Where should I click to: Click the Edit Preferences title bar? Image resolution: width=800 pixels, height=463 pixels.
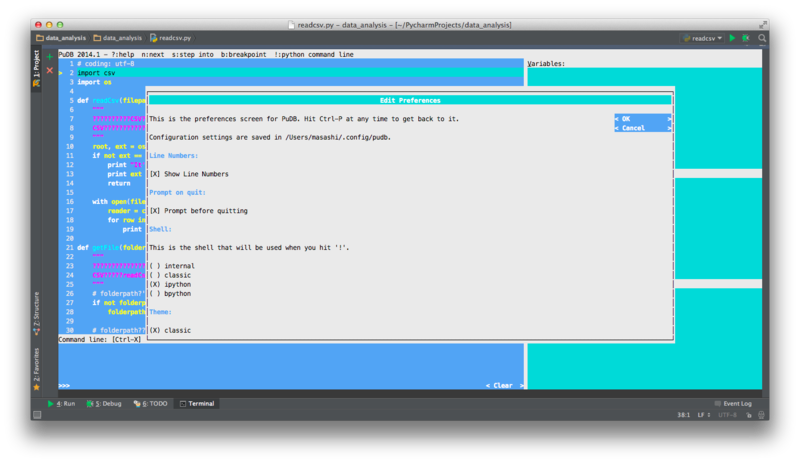pos(410,100)
